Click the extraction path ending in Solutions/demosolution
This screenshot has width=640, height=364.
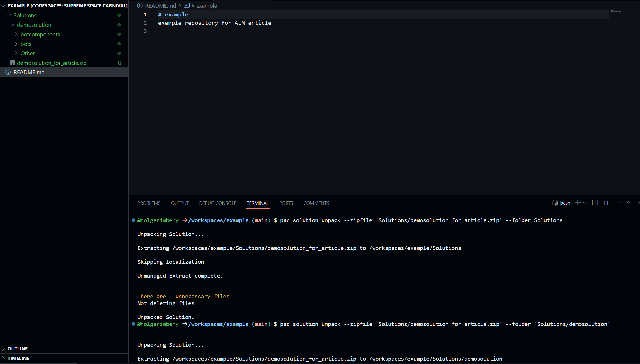tap(436, 359)
